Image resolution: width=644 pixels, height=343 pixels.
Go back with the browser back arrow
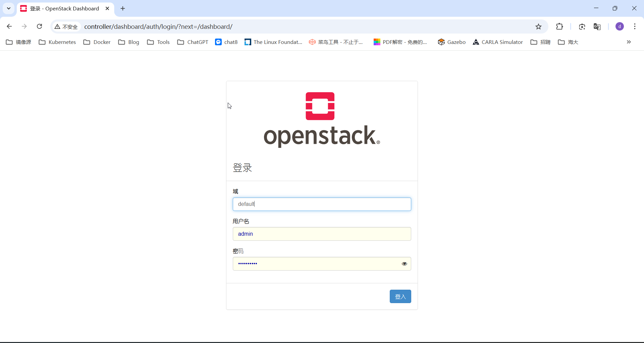pos(9,26)
